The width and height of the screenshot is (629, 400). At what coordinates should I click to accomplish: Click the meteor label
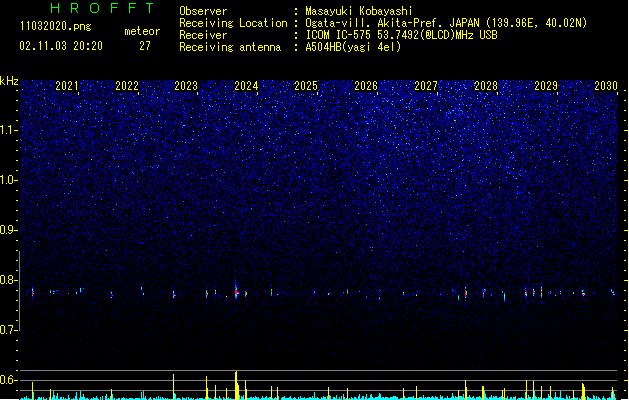tap(142, 31)
